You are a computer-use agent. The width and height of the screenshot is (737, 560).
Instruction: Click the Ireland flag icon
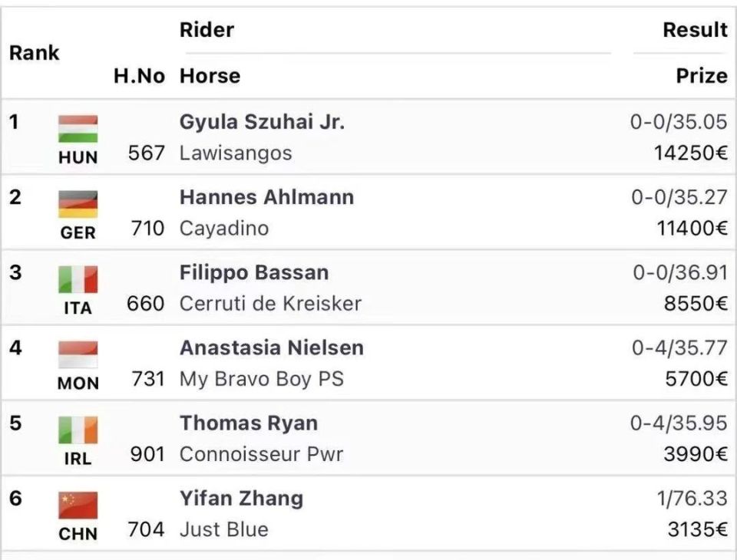78,430
